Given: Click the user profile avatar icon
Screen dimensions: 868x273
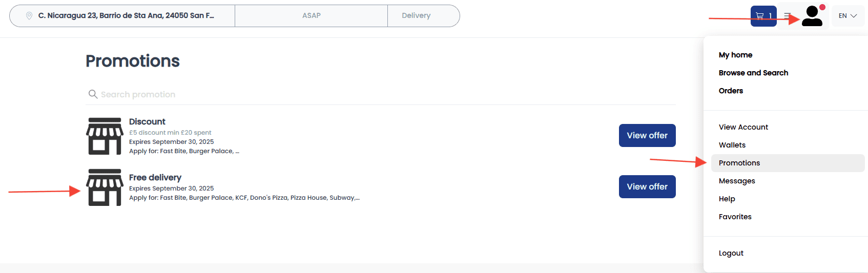Looking at the screenshot, I should click(x=812, y=16).
